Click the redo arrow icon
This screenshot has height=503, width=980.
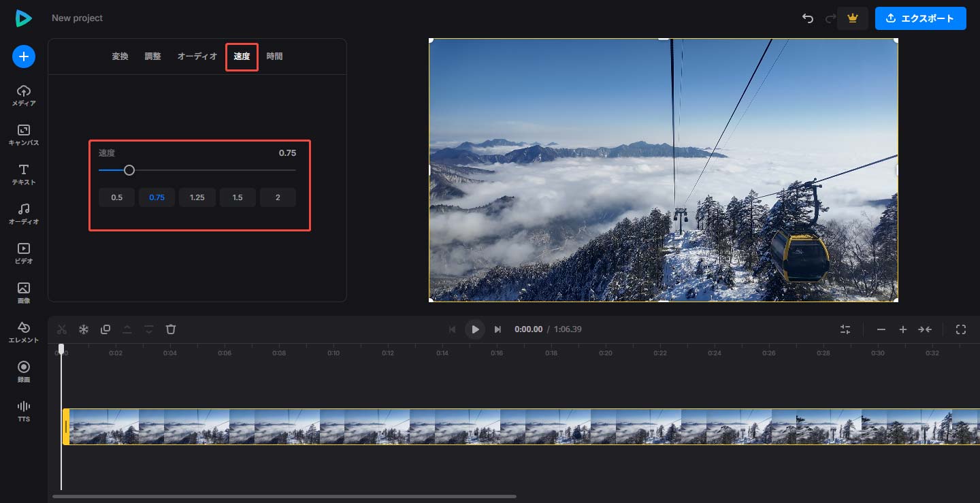click(x=830, y=18)
